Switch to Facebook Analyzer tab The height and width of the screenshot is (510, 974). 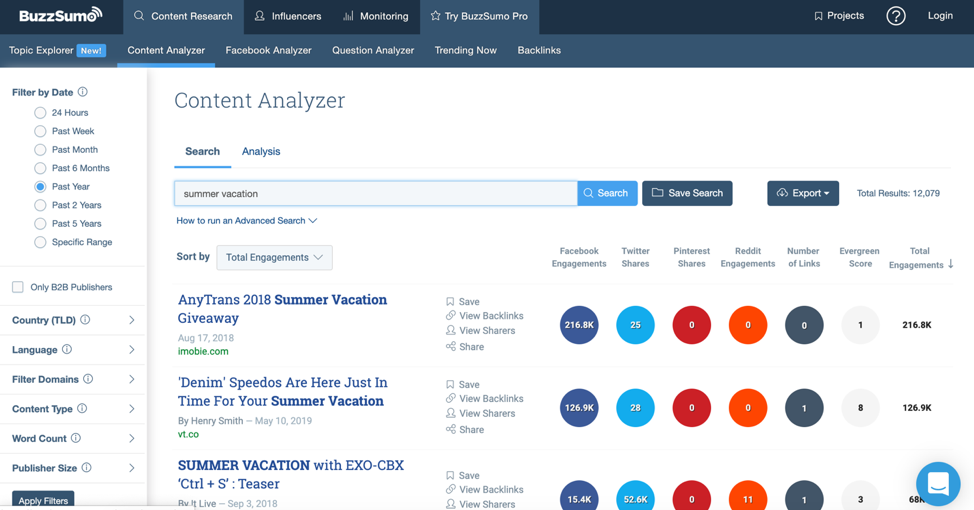[268, 50]
